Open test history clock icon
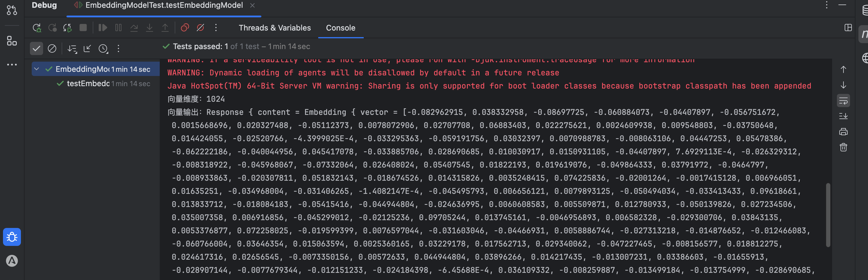Viewport: 868px width, 280px height. (x=103, y=48)
